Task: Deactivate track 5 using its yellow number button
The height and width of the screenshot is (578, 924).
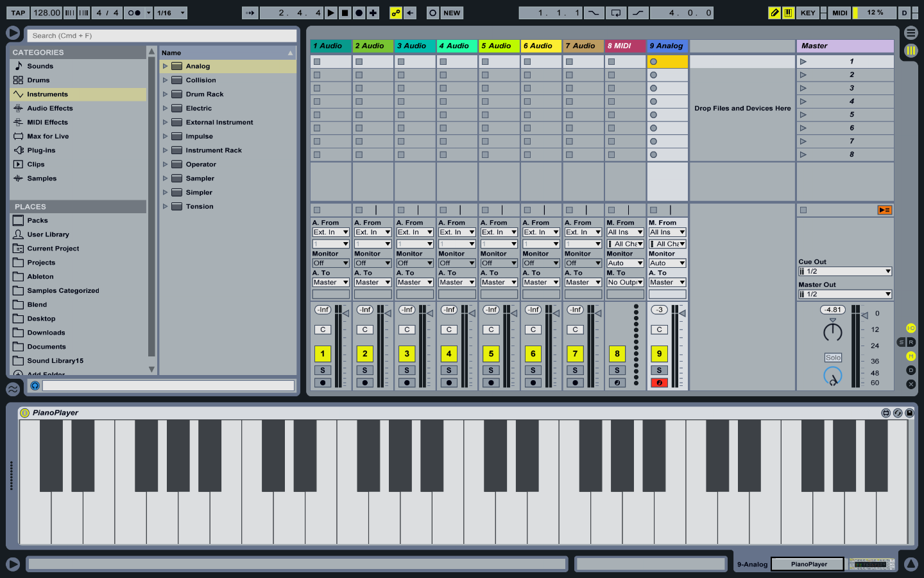Action: [x=491, y=354]
